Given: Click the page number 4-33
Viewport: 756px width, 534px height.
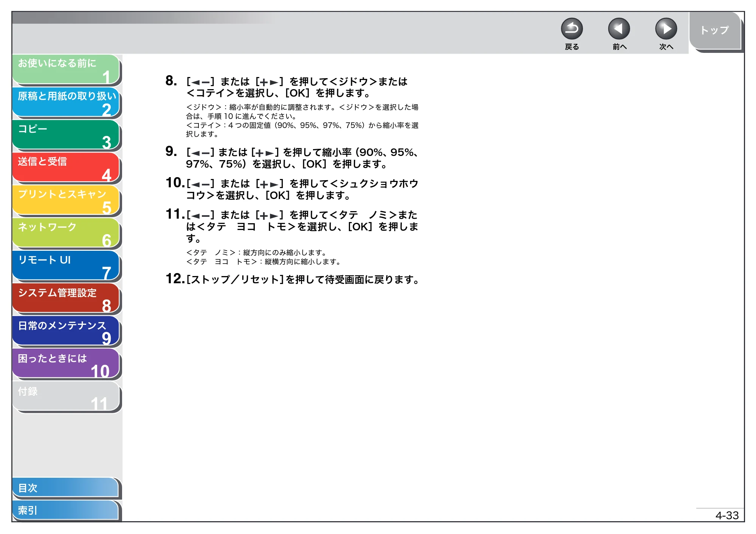Looking at the screenshot, I should (x=727, y=515).
